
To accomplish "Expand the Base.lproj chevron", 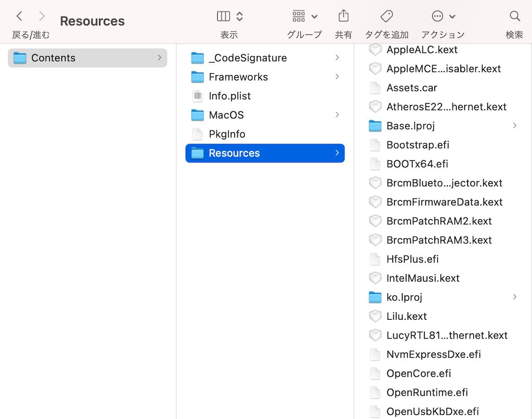I will click(515, 126).
